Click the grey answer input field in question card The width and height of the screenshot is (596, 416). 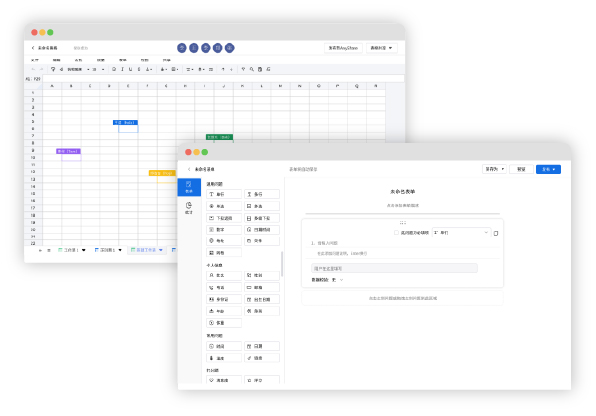[x=394, y=268]
